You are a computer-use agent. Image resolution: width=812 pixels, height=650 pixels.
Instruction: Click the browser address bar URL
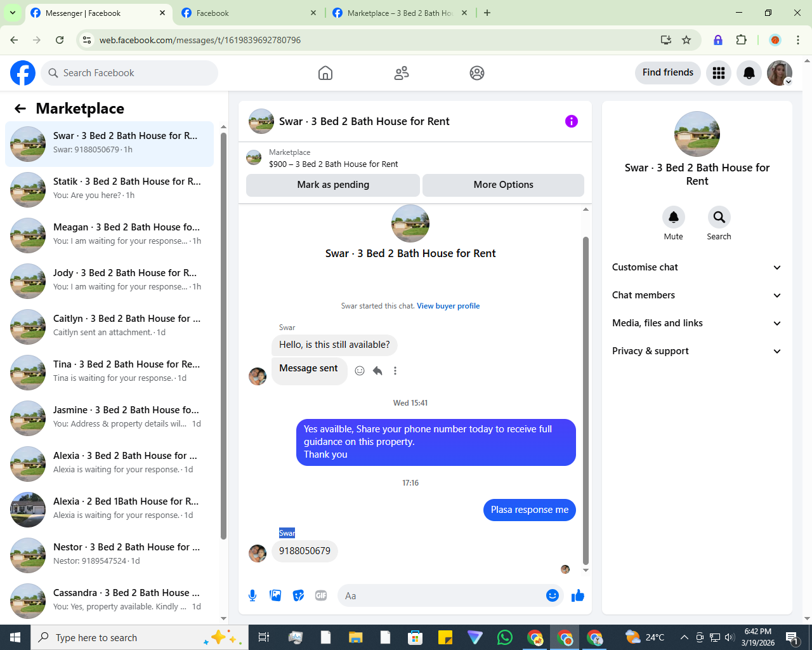(200, 40)
